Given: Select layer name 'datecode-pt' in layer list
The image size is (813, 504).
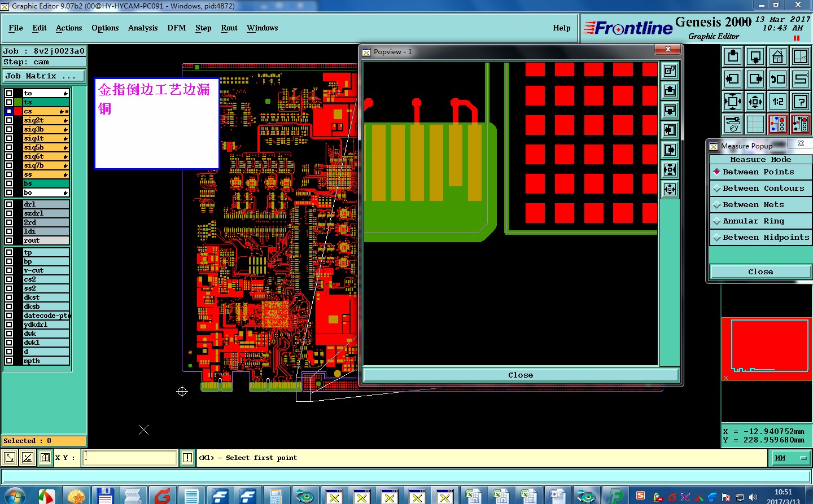Looking at the screenshot, I should [46, 315].
